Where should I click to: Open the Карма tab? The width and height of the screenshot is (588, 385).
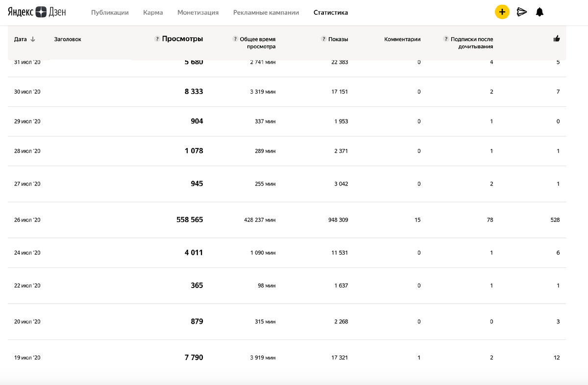[152, 13]
